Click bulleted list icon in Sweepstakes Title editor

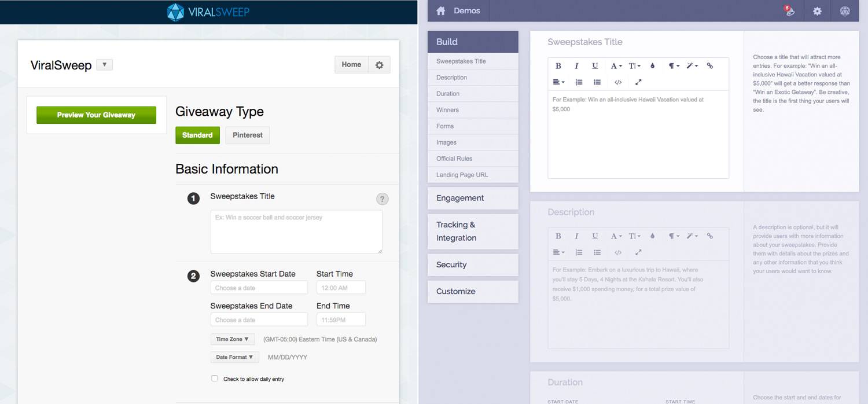pyautogui.click(x=597, y=82)
